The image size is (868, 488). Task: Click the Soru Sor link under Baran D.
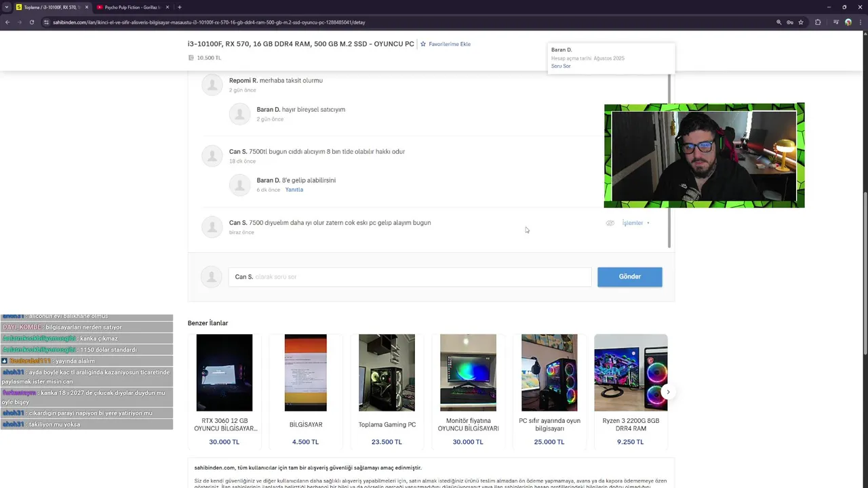pyautogui.click(x=561, y=66)
